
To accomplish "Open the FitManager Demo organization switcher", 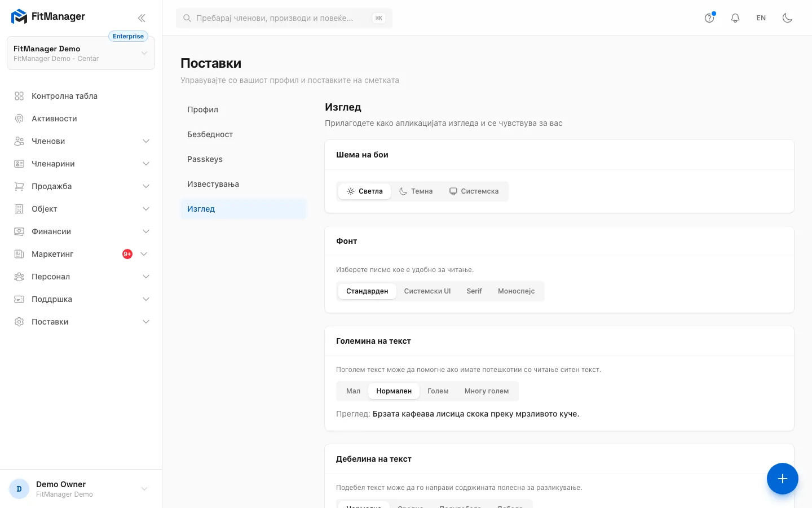I will tap(81, 53).
